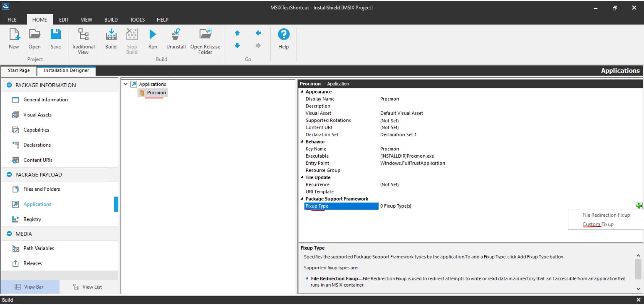644x305 pixels.
Task: Collapse the Package Support Framework group
Action: click(x=302, y=199)
